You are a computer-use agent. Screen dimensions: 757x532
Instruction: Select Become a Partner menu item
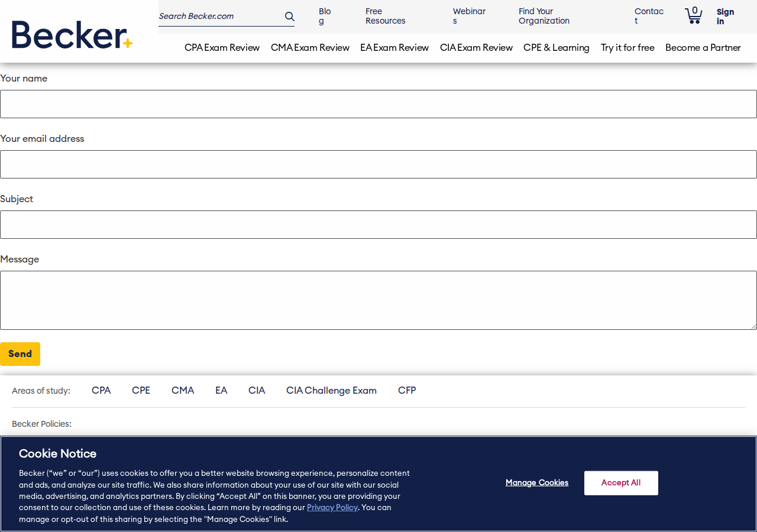703,48
